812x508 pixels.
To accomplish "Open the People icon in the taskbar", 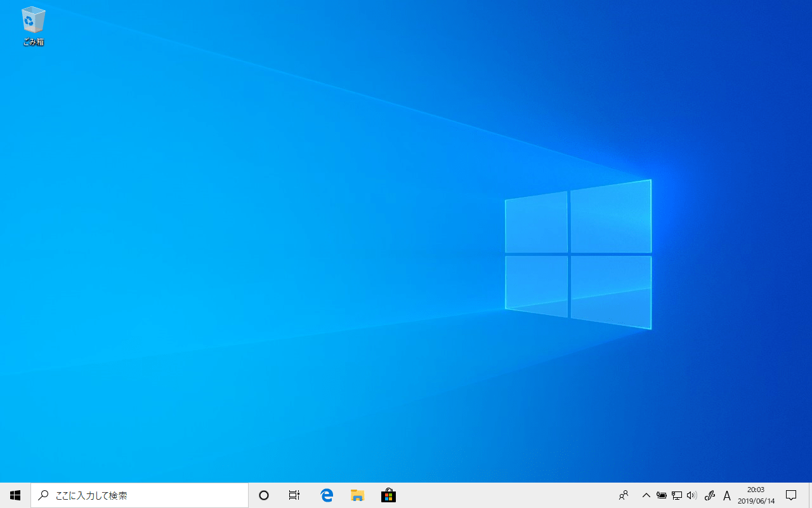I will coord(624,495).
